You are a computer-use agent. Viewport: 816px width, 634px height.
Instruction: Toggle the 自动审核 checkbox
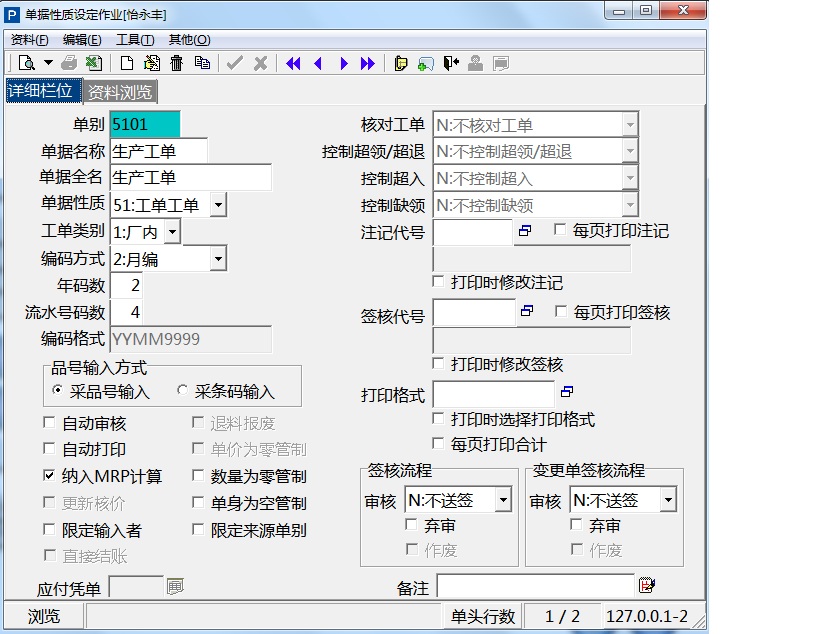49,422
